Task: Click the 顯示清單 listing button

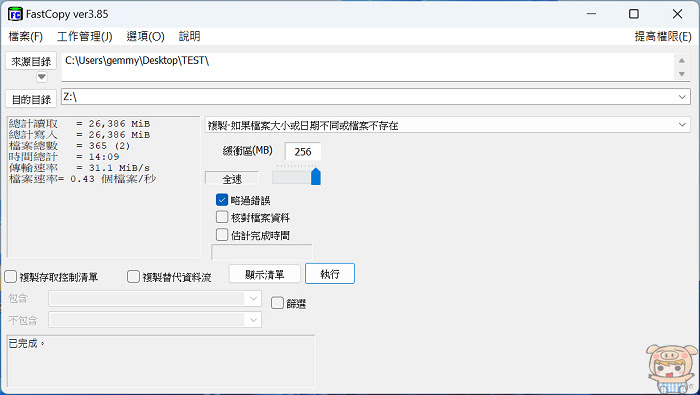Action: click(265, 274)
